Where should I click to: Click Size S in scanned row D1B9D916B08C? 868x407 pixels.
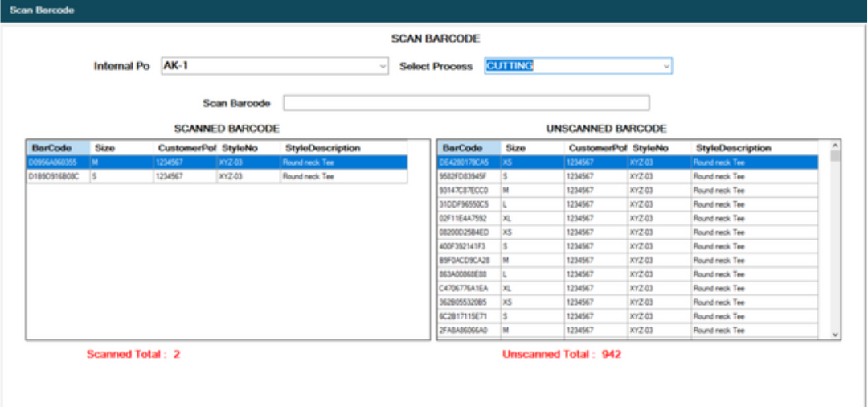(x=122, y=177)
